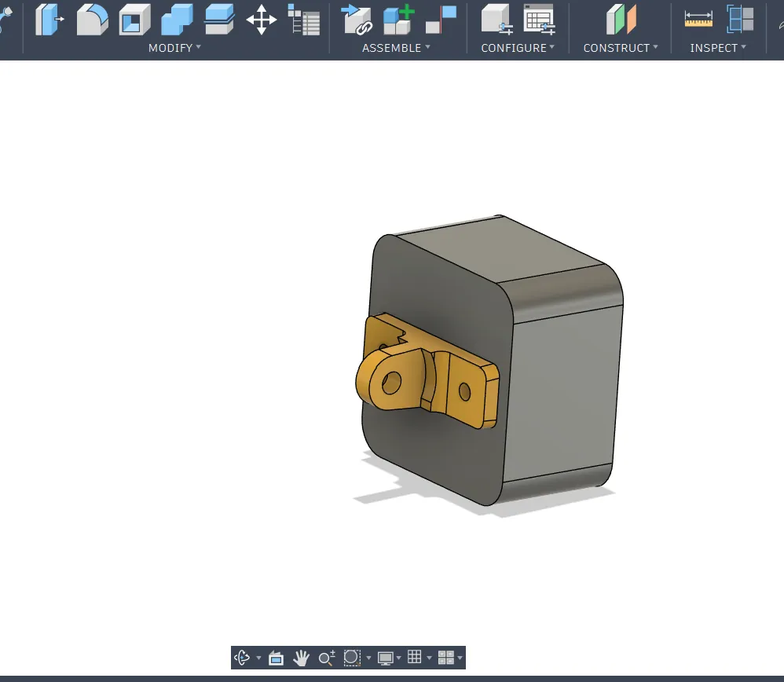Click the Insert Component linked-box icon
The height and width of the screenshot is (682, 784).
point(357,20)
